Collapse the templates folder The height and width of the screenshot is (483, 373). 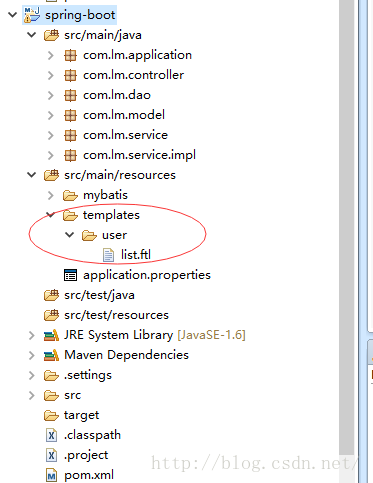tap(51, 215)
